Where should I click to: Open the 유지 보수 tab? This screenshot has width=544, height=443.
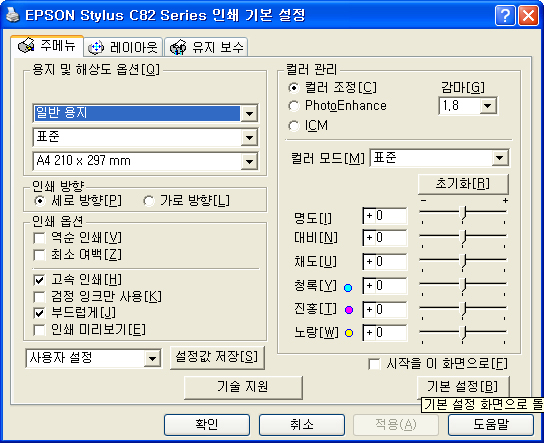click(x=206, y=47)
